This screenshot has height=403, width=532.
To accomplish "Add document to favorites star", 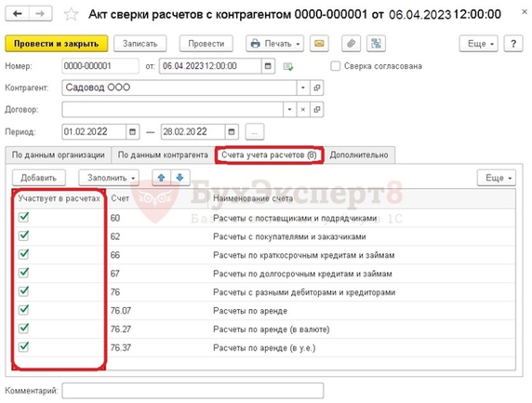I will pos(71,14).
